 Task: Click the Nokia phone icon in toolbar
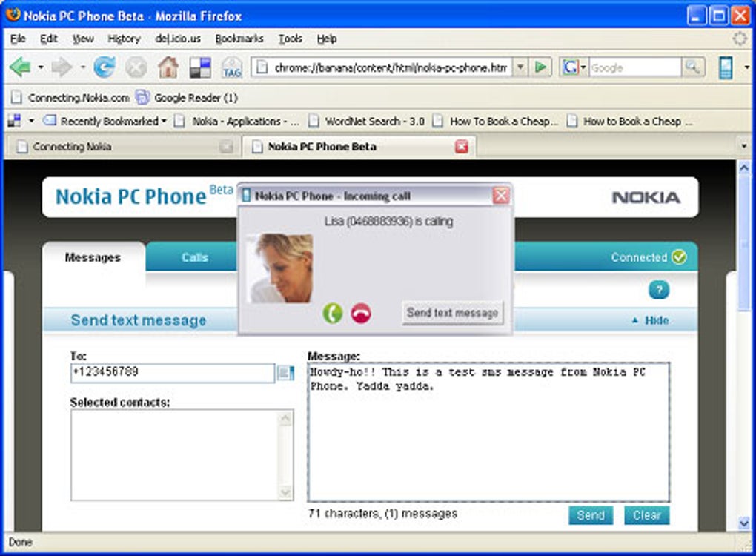tap(726, 67)
